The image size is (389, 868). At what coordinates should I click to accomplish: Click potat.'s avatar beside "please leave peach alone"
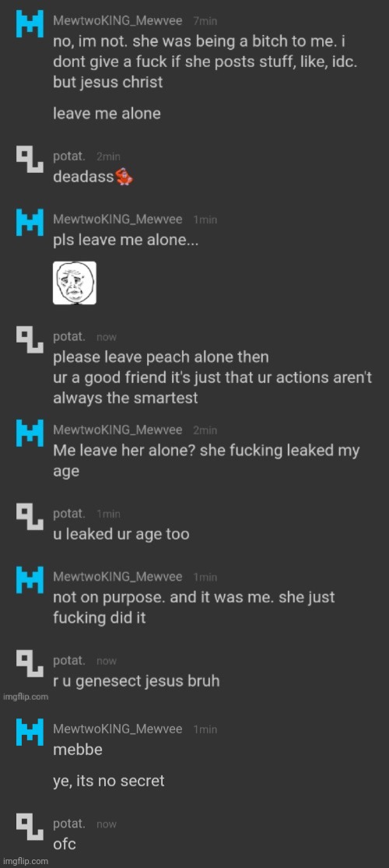(30, 340)
